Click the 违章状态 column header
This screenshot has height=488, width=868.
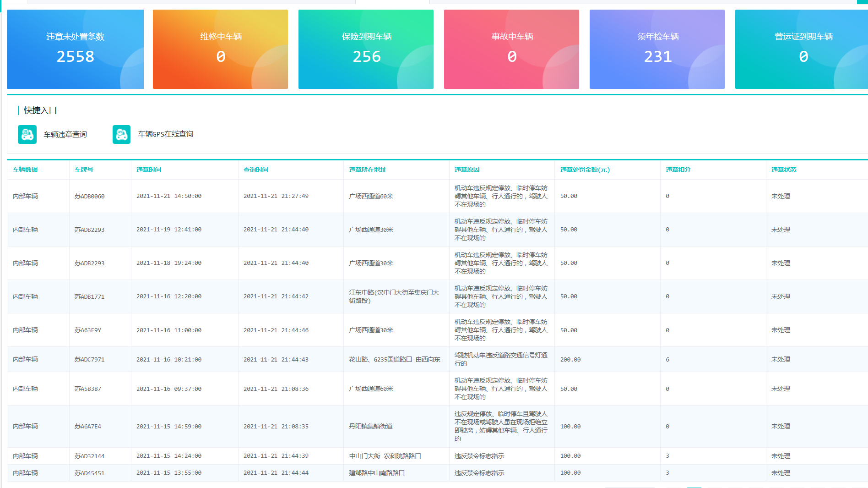(x=784, y=170)
